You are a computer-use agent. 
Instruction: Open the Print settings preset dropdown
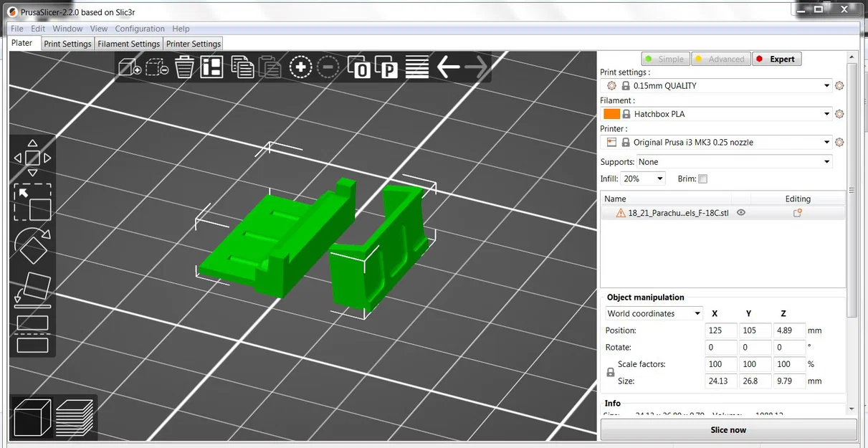click(x=717, y=85)
